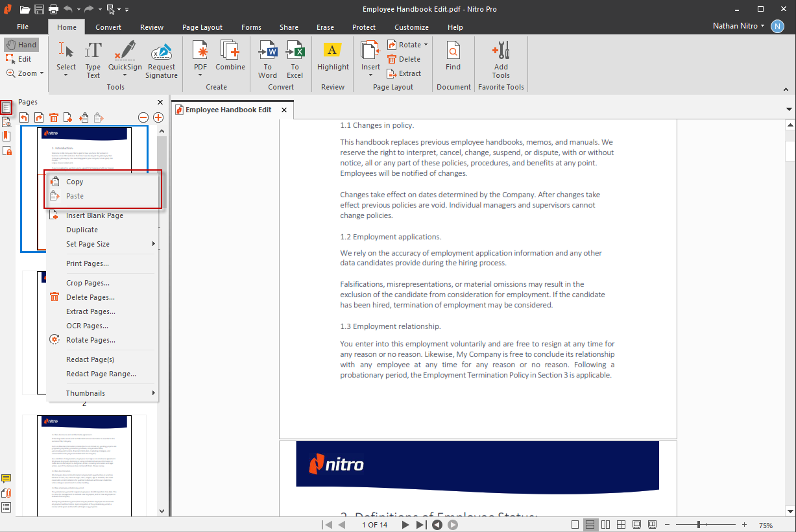Viewport: 796px width, 532px height.
Task: Click the Extract tool in Page Layout group
Action: pos(405,73)
